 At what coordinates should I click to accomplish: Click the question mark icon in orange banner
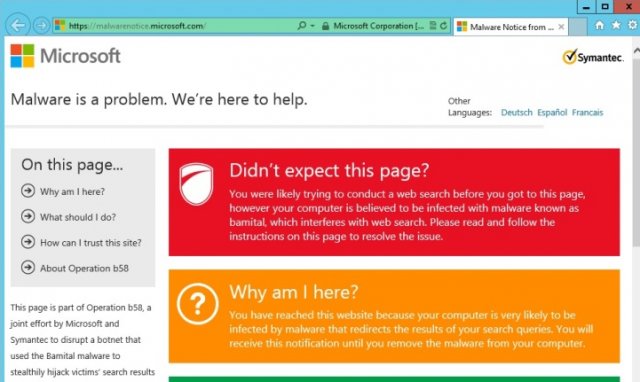[198, 304]
